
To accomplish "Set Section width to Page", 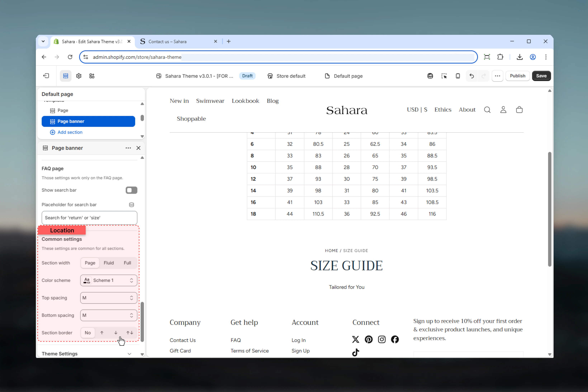I will pyautogui.click(x=90, y=263).
